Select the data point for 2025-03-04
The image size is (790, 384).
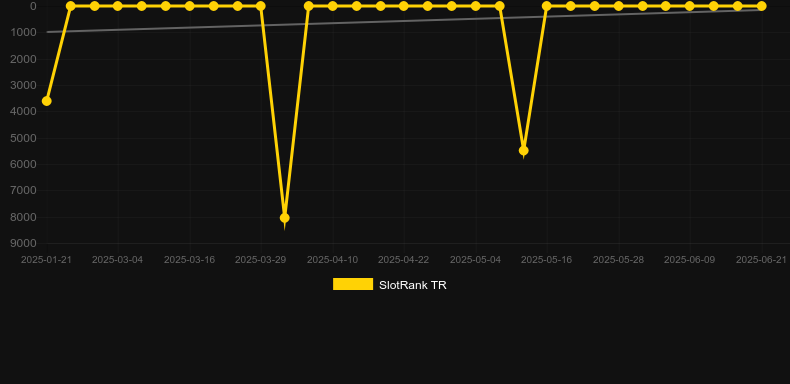point(118,6)
